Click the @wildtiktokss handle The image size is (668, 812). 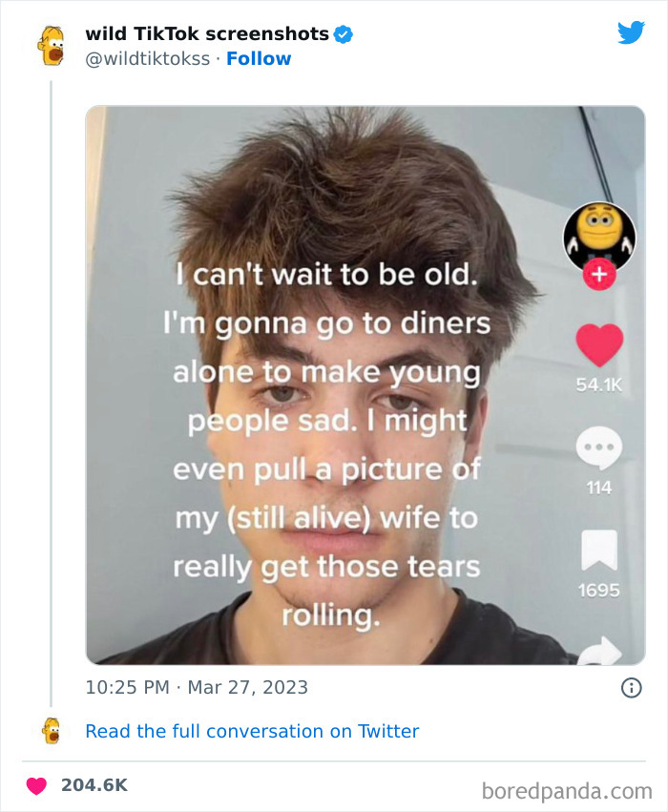147,58
